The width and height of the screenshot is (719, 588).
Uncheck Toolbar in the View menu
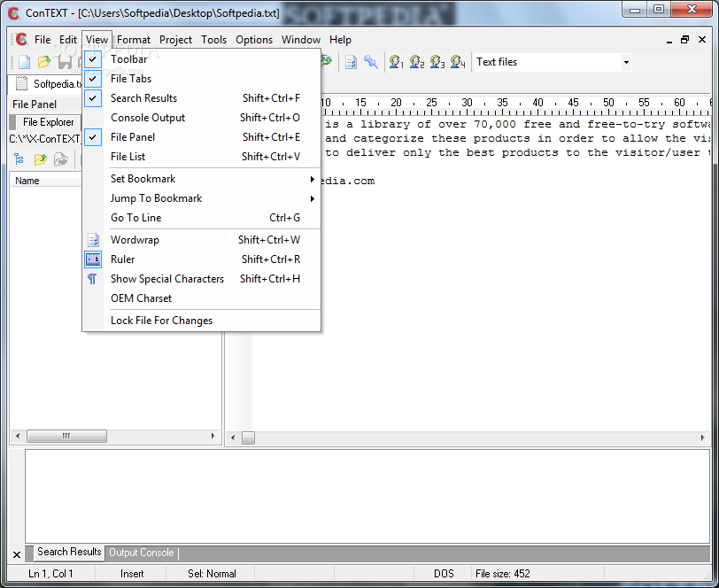[x=202, y=59]
